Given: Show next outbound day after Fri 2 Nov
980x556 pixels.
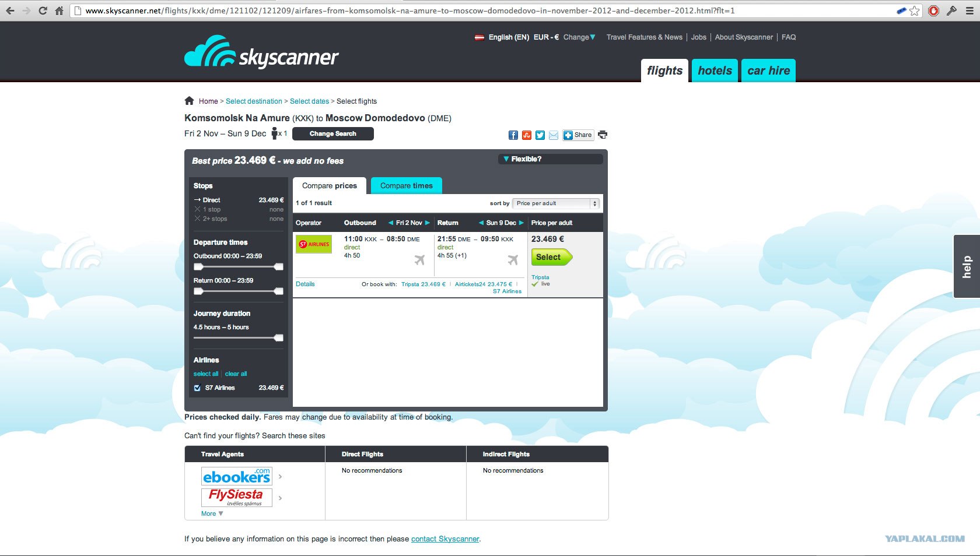Looking at the screenshot, I should pyautogui.click(x=428, y=223).
